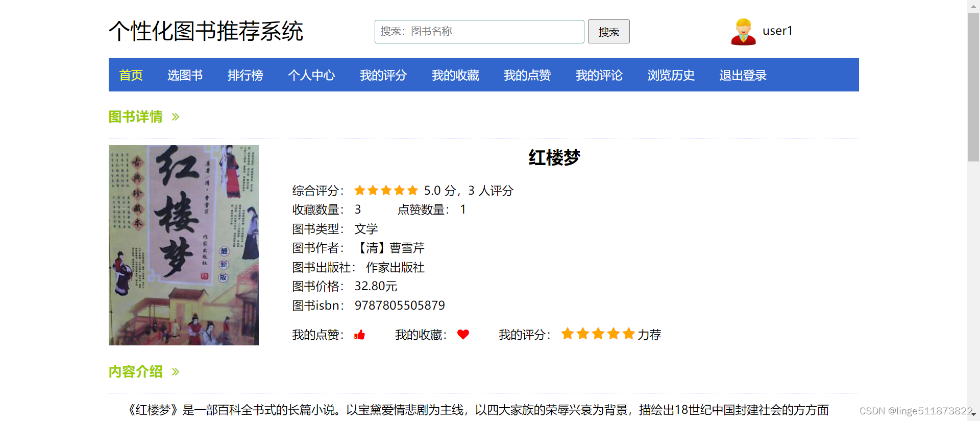
Task: Open the 我的点赞 page
Action: point(527,75)
